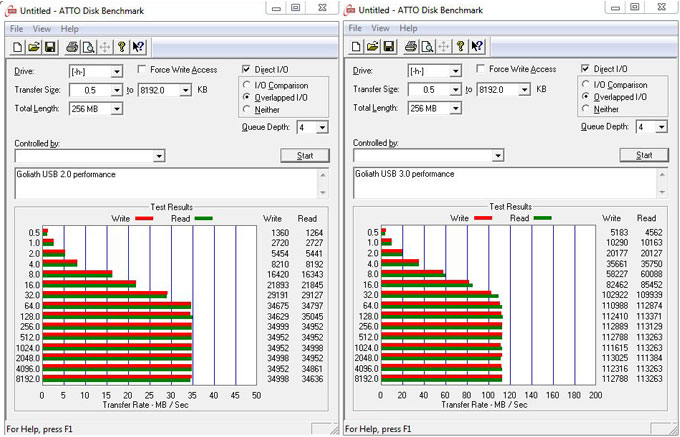Click Print icon in right window
680x437 pixels.
411,46
